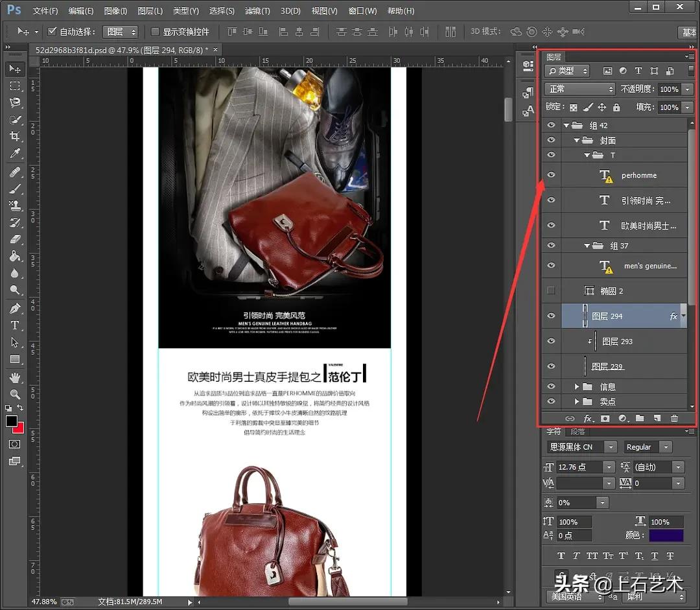Select the Clone Stamp tool
Screen dimensions: 700x610
(x=15, y=206)
